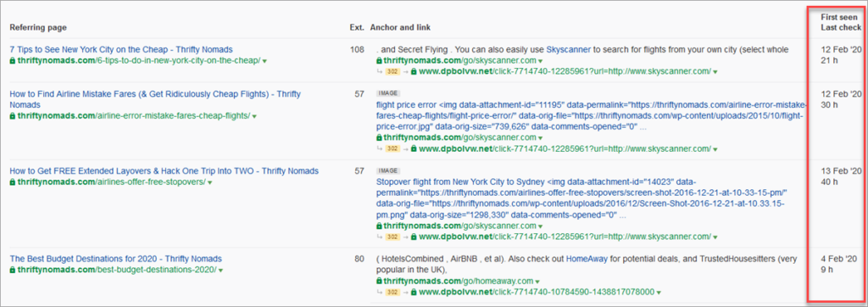The image size is (868, 307).
Task: Click the 302 redirect badge in the New York City row
Action: pyautogui.click(x=392, y=71)
